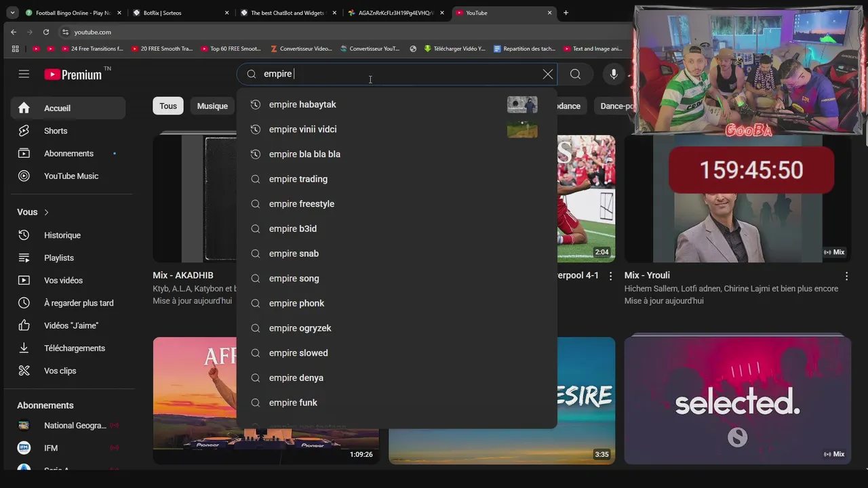Choose suggestion empire bla bla bla
The width and height of the screenshot is (868, 488).
pyautogui.click(x=397, y=154)
